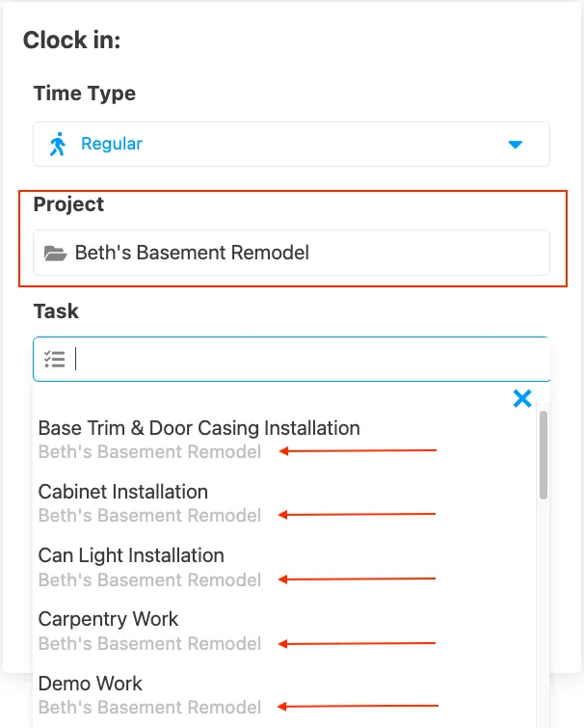Click the Project field label
Image resolution: width=584 pixels, height=728 pixels.
pyautogui.click(x=68, y=204)
